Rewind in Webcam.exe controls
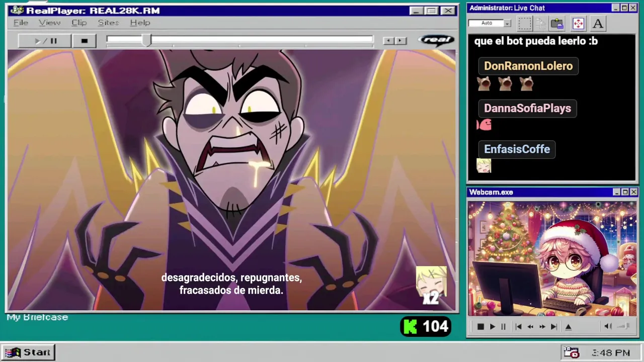Screen dimensions: 644x362 pyautogui.click(x=530, y=327)
